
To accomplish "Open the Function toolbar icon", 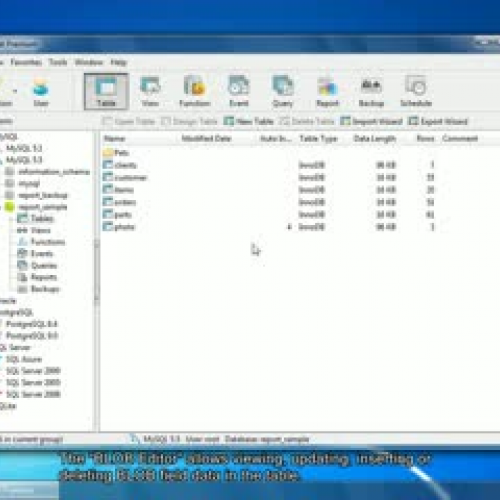I will pos(195,92).
